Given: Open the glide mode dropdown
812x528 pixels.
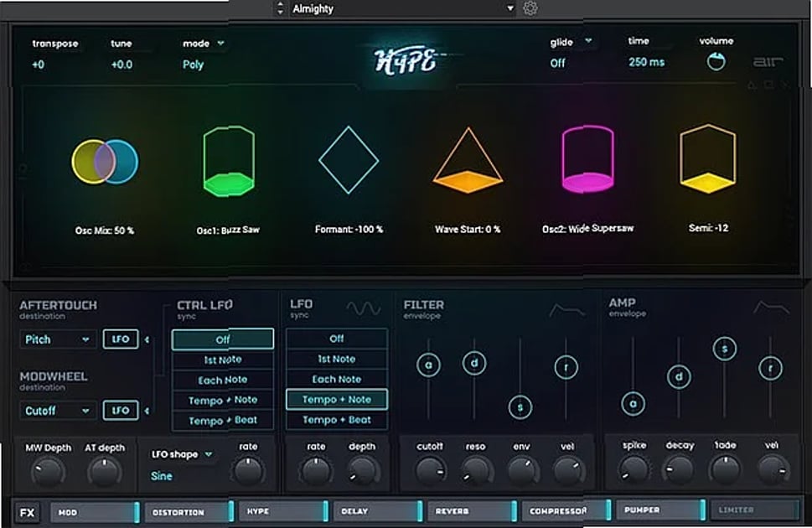Looking at the screenshot, I should pyautogui.click(x=572, y=41).
